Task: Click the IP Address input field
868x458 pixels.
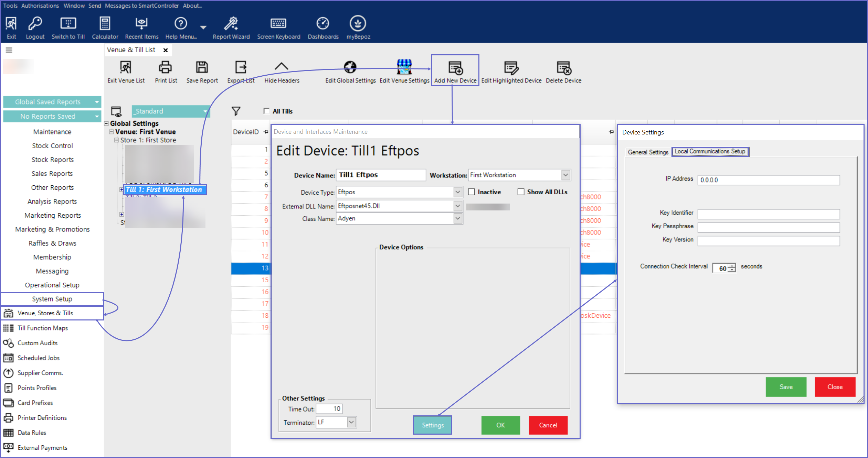Action: pyautogui.click(x=768, y=180)
